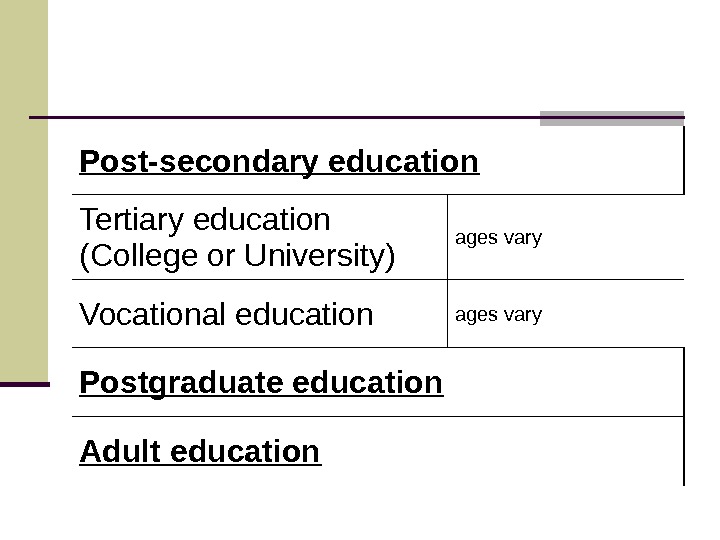Click the word "Postgraduate" in the heading

pyautogui.click(x=169, y=382)
